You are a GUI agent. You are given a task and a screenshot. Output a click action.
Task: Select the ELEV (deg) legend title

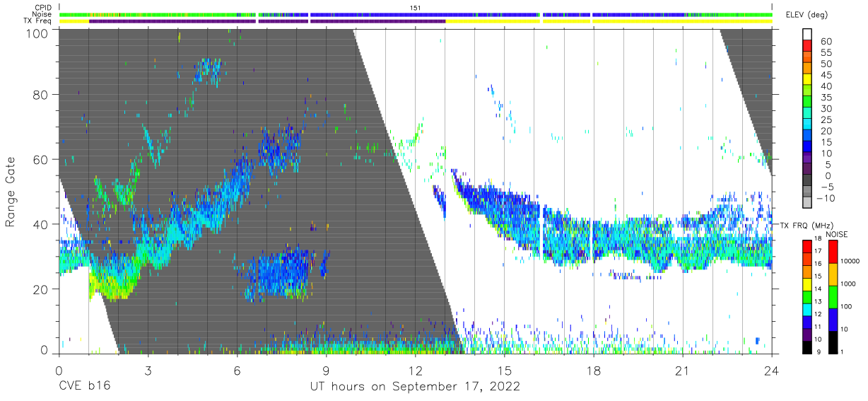coord(807,15)
